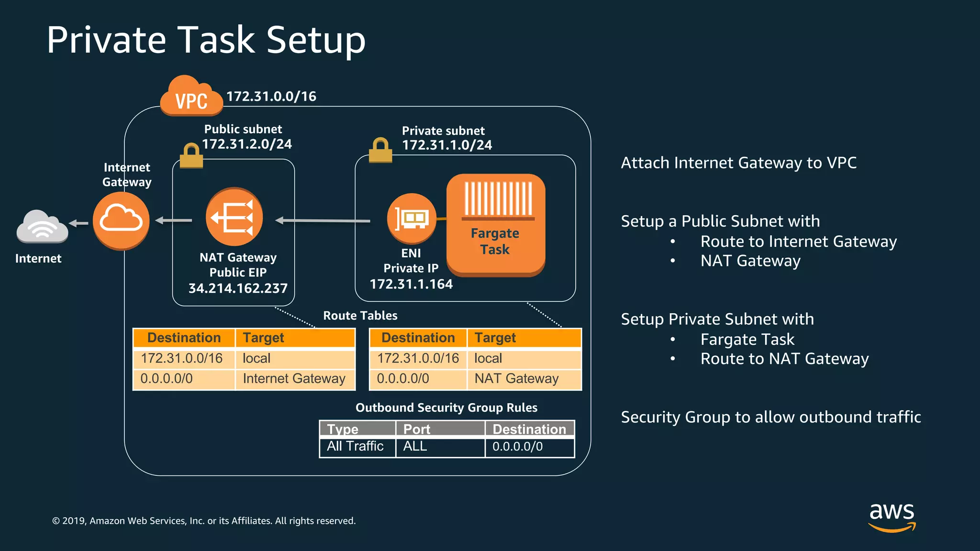Viewport: 980px width, 551px height.
Task: Click the public subnet padlock icon
Action: point(191,155)
